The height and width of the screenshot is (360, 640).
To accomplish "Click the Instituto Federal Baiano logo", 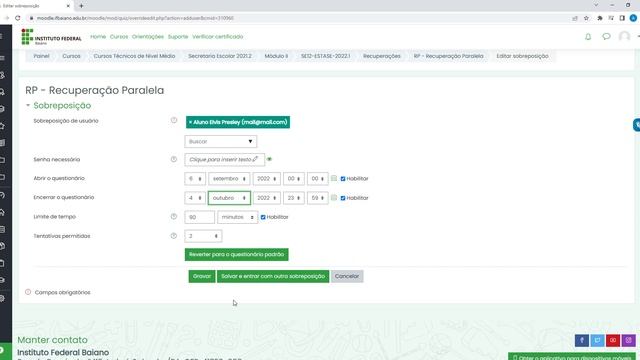I will coord(51,37).
